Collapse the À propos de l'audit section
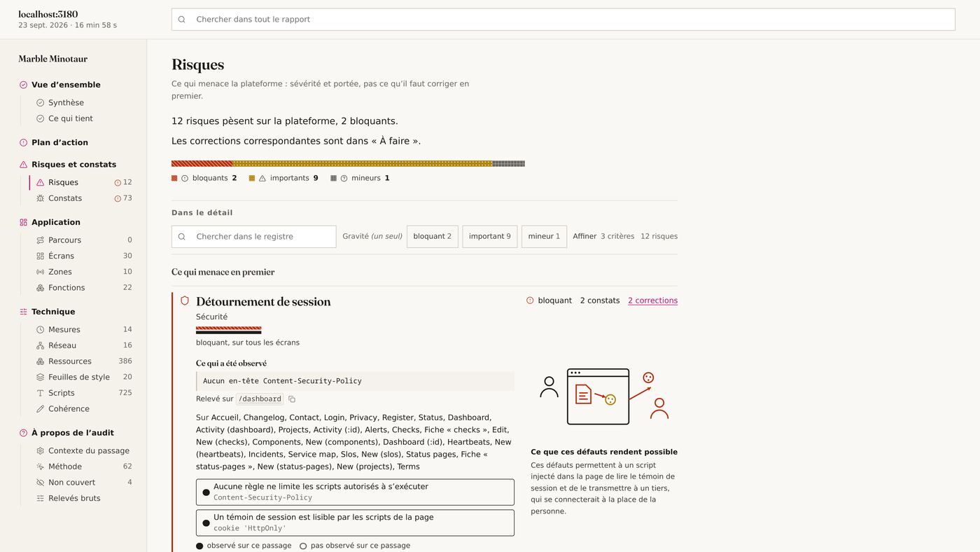 pos(73,433)
